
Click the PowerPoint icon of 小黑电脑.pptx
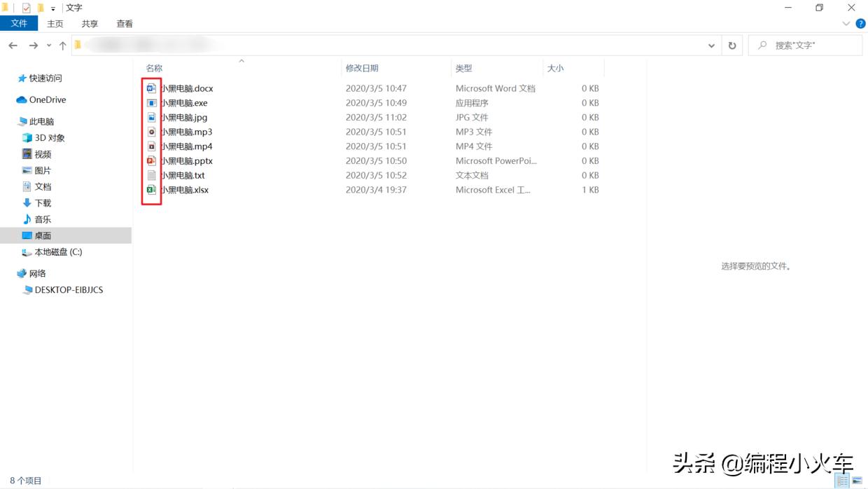coord(151,160)
